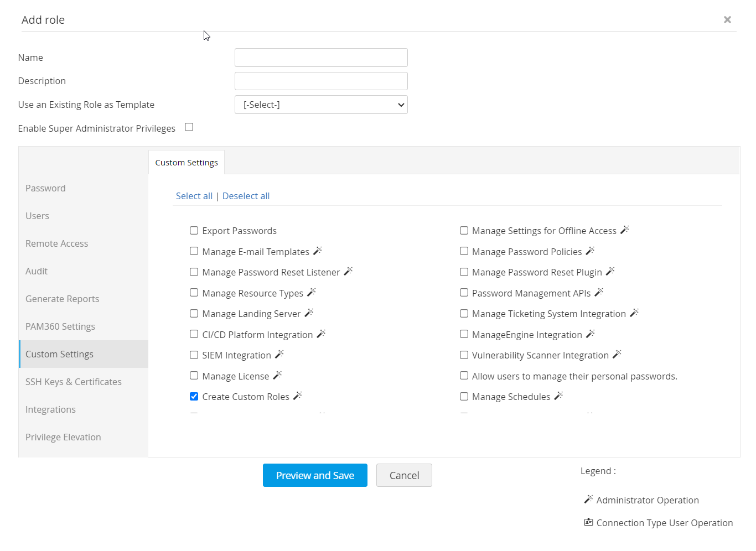Enable Super Administrator Privileges checkbox
756x551 pixels.
[x=189, y=127]
